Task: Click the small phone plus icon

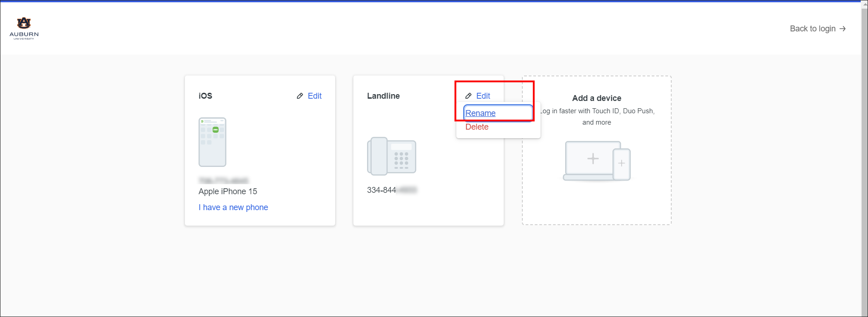Action: pos(622,164)
